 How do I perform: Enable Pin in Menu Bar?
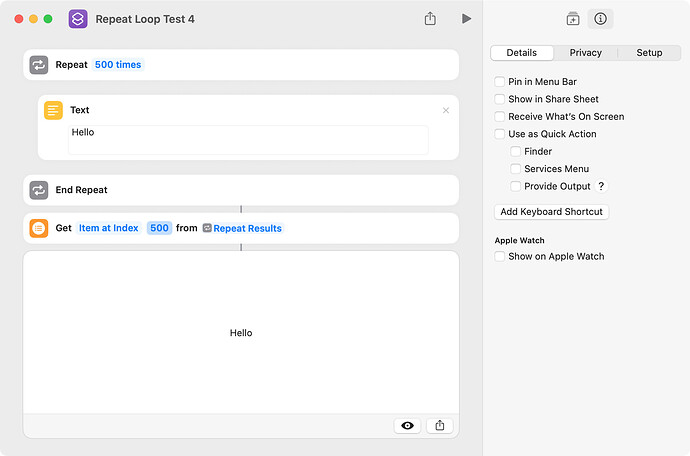pos(499,82)
